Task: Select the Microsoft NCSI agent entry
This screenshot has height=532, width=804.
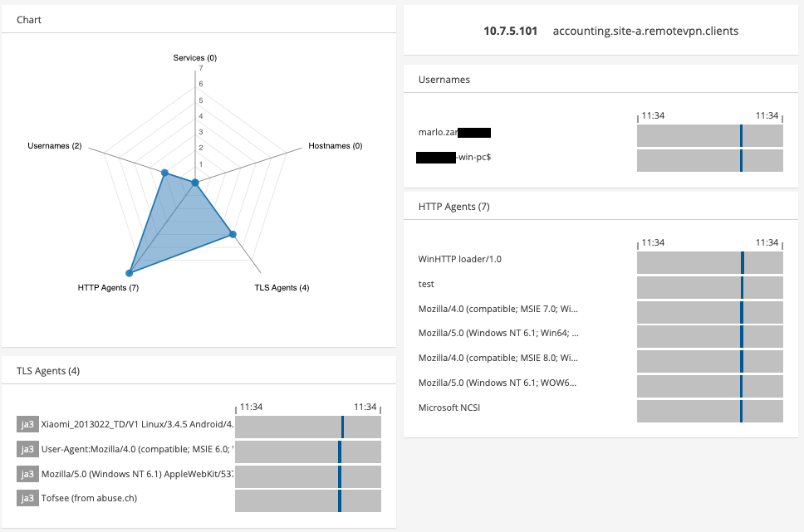Action: click(449, 408)
